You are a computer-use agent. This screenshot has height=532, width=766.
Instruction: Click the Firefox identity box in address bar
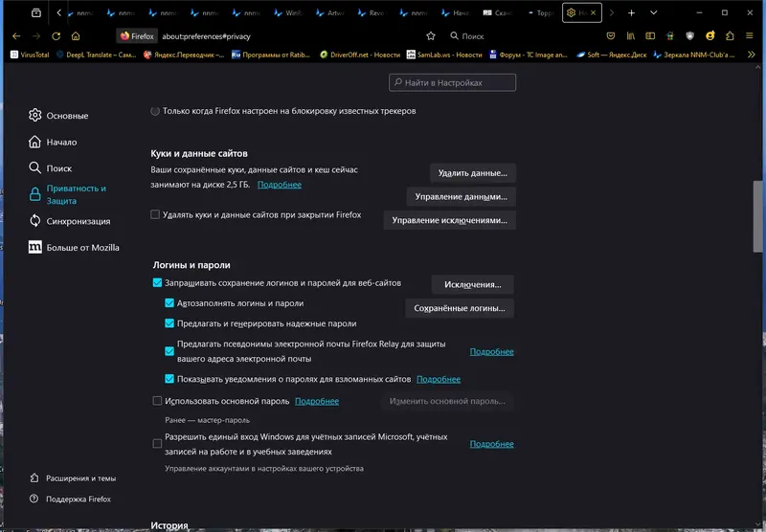click(x=137, y=36)
